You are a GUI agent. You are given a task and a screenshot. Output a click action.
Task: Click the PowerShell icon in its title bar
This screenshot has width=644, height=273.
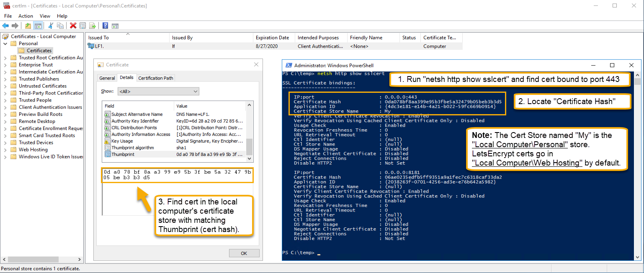(x=289, y=65)
